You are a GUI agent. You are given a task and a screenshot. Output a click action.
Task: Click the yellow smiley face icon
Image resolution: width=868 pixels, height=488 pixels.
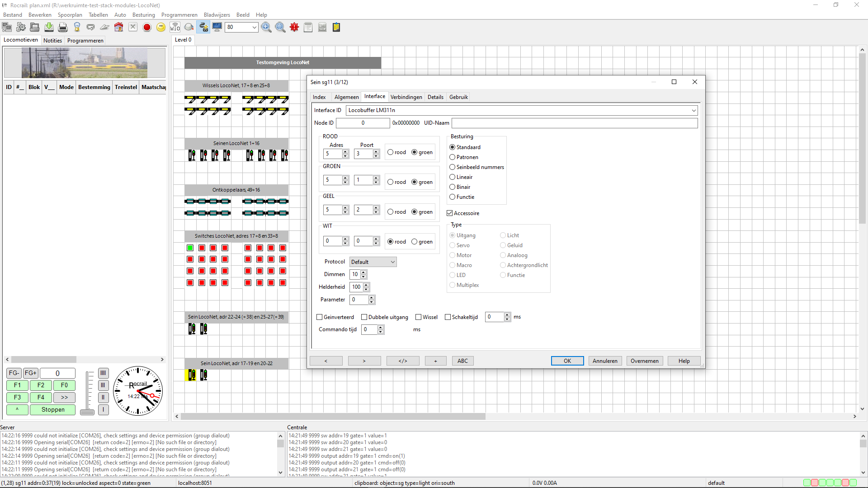tap(161, 28)
